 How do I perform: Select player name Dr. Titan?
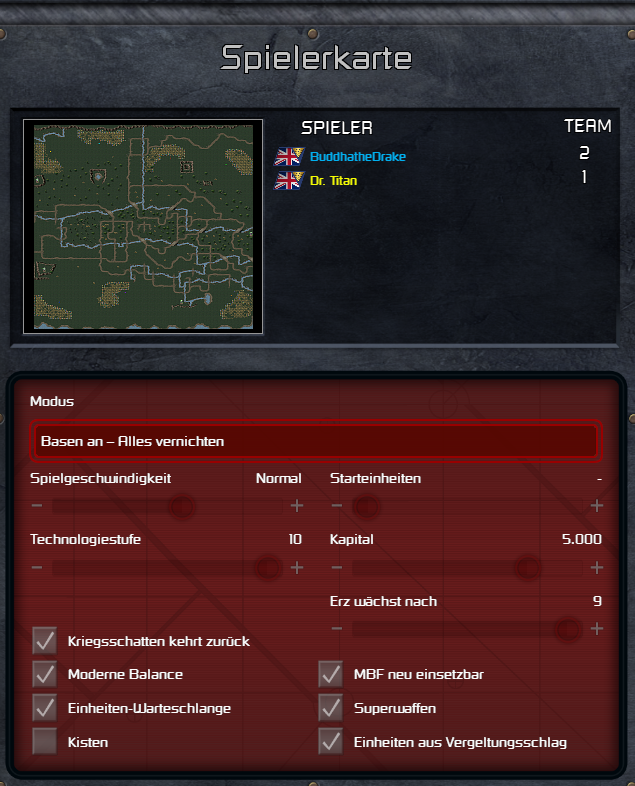(333, 180)
